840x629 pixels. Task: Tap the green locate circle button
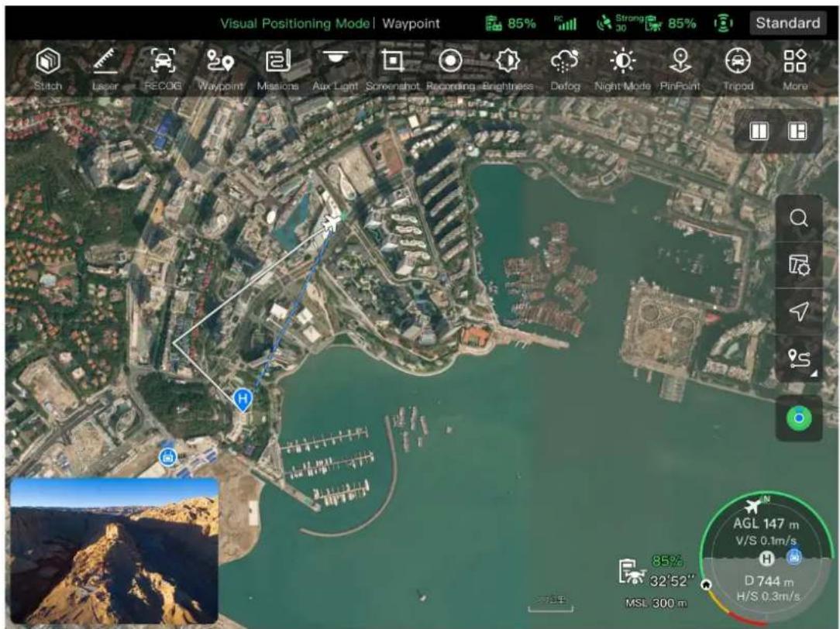(799, 418)
